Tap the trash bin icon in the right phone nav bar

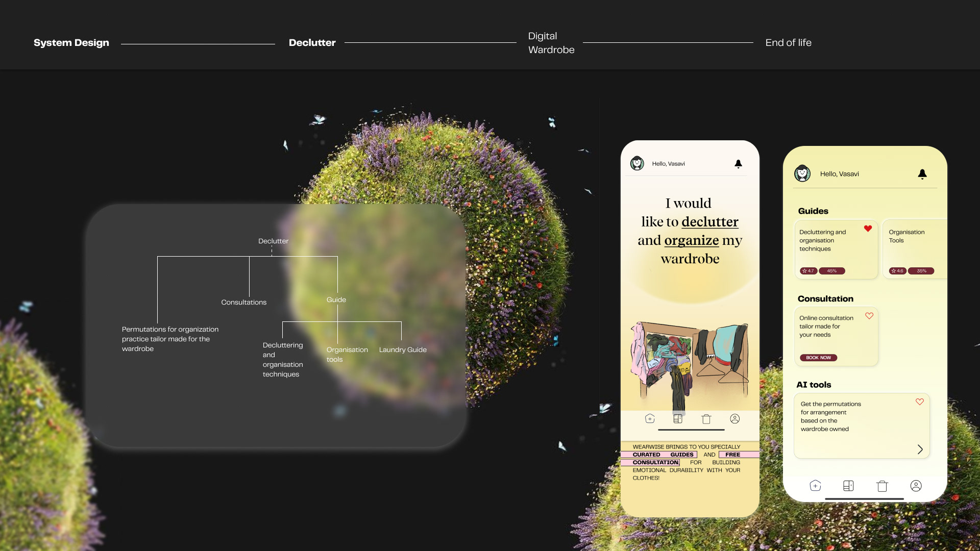882,486
